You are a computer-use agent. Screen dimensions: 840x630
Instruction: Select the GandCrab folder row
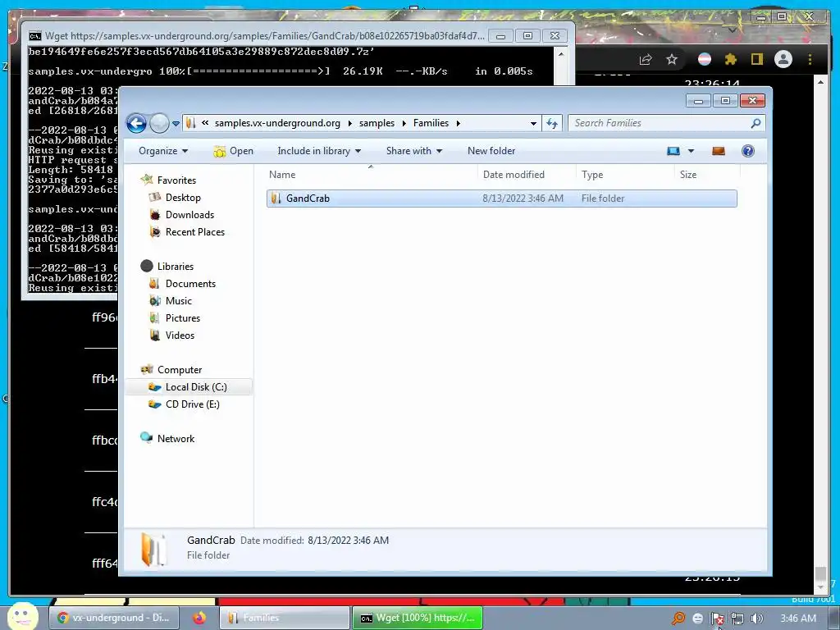(502, 199)
